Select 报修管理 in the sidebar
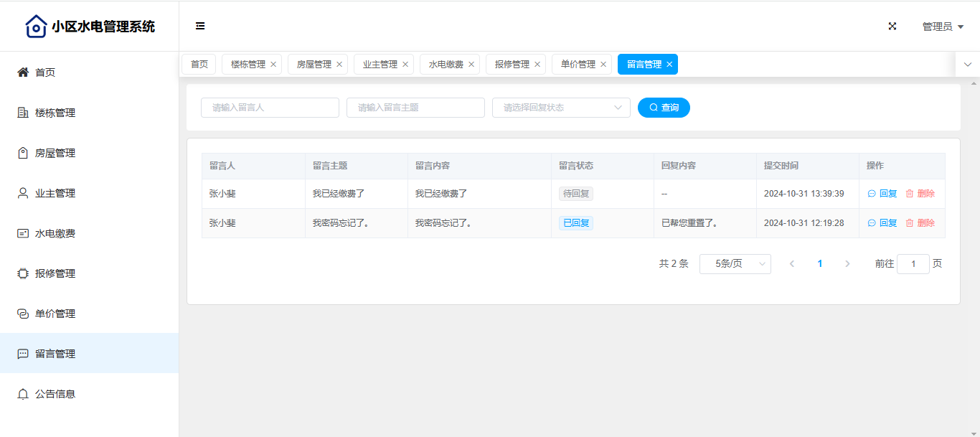This screenshot has width=980, height=437. (x=55, y=273)
